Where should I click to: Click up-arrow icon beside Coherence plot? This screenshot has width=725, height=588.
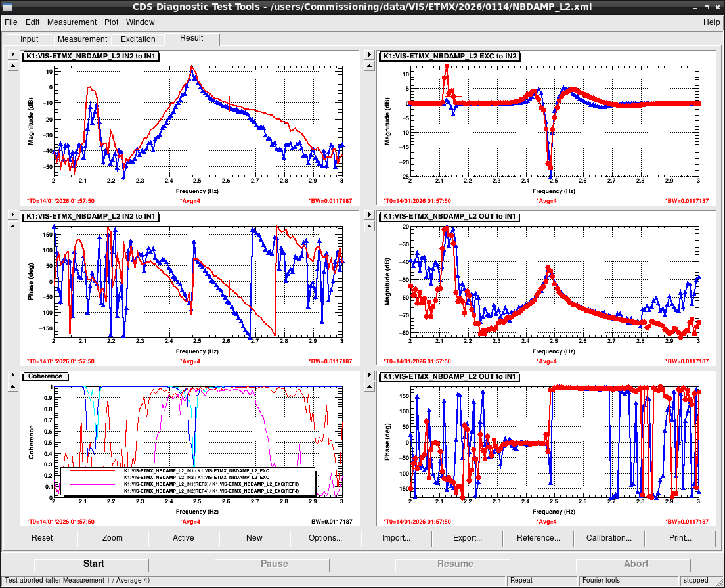tap(13, 387)
